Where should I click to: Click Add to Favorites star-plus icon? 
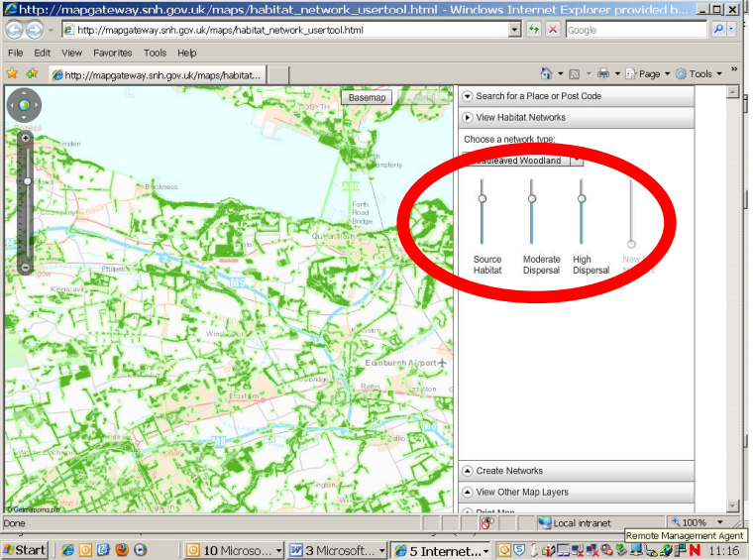tap(32, 73)
